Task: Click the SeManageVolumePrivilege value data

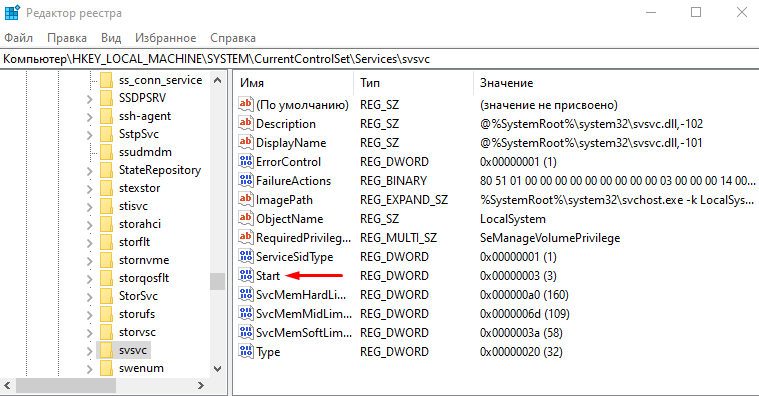Action: click(x=550, y=238)
